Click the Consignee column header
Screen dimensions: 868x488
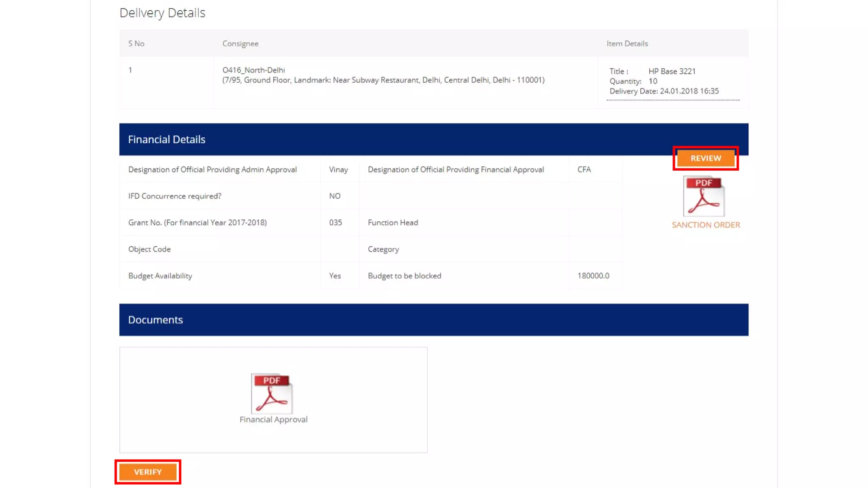[240, 44]
